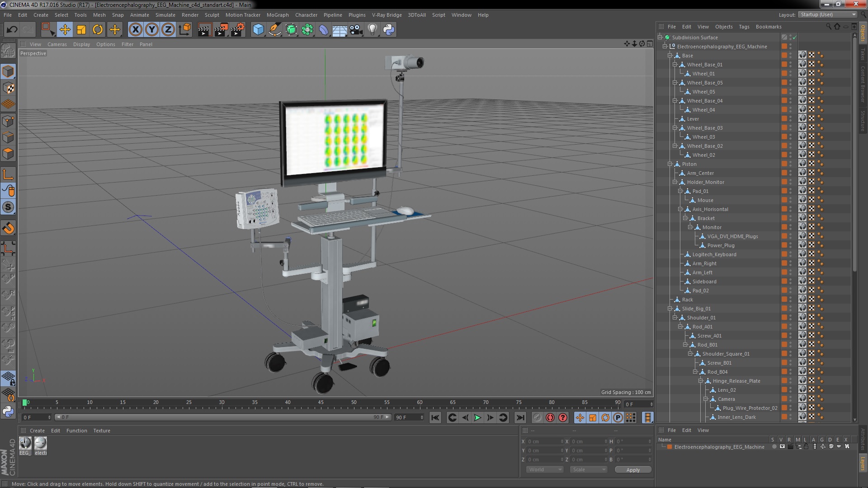
Task: Open Material Manager Function menu
Action: pos(77,431)
